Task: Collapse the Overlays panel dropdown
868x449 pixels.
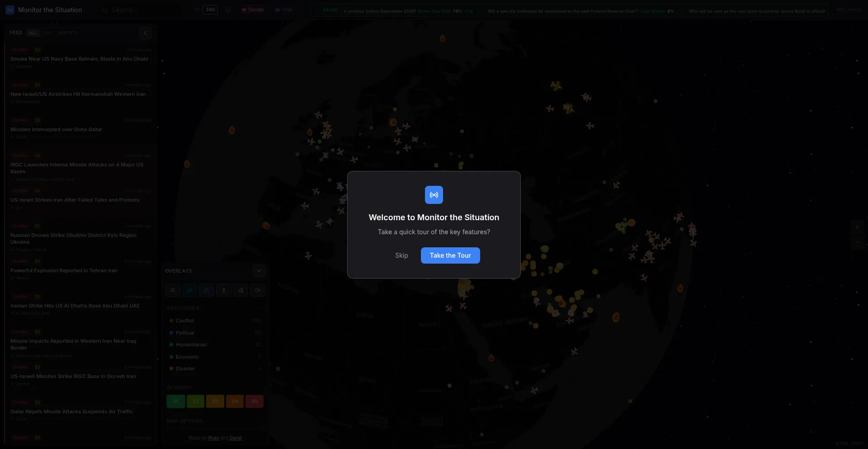Action: [259, 271]
